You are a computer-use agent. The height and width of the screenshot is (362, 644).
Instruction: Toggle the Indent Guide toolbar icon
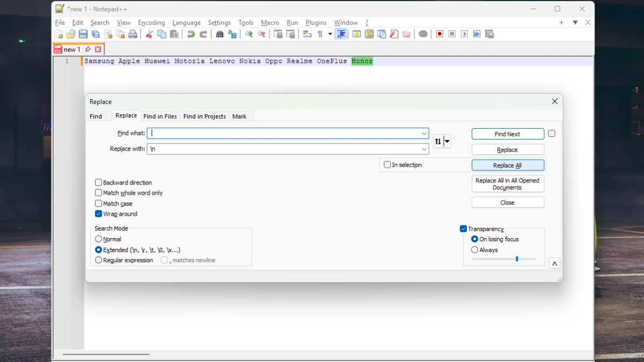340,34
